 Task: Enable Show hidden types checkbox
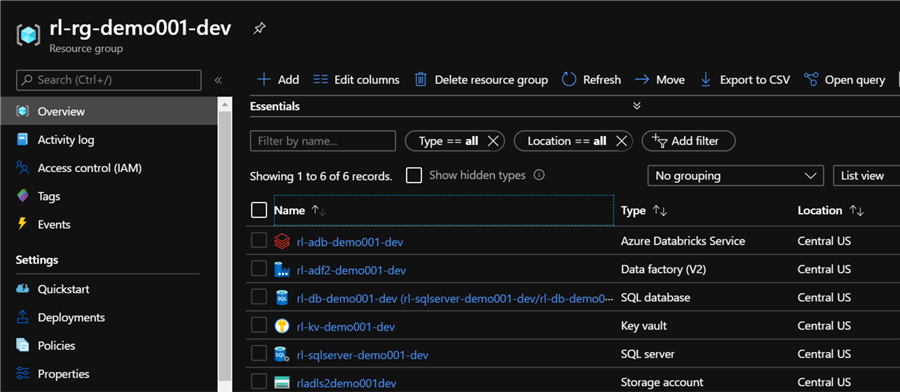coord(414,175)
